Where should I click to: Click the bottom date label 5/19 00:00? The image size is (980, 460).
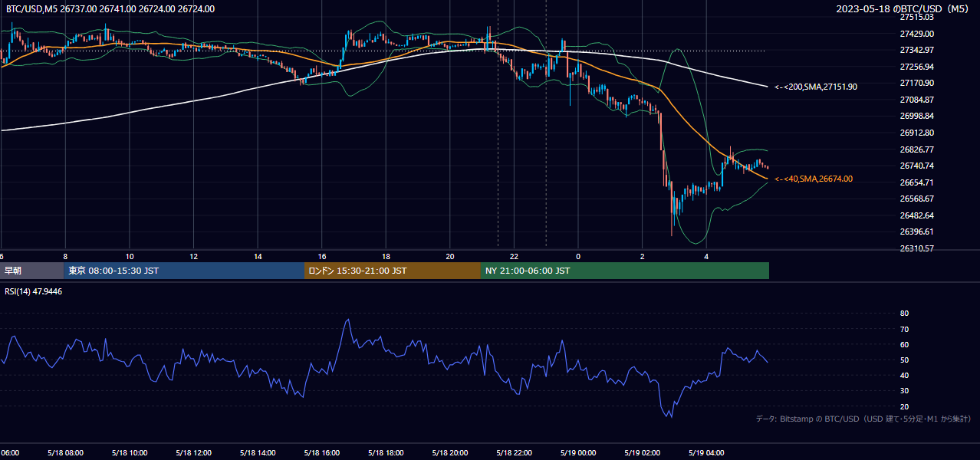tap(578, 453)
